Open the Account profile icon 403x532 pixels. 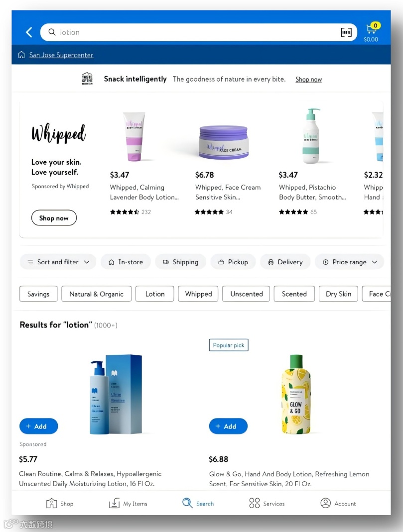326,503
